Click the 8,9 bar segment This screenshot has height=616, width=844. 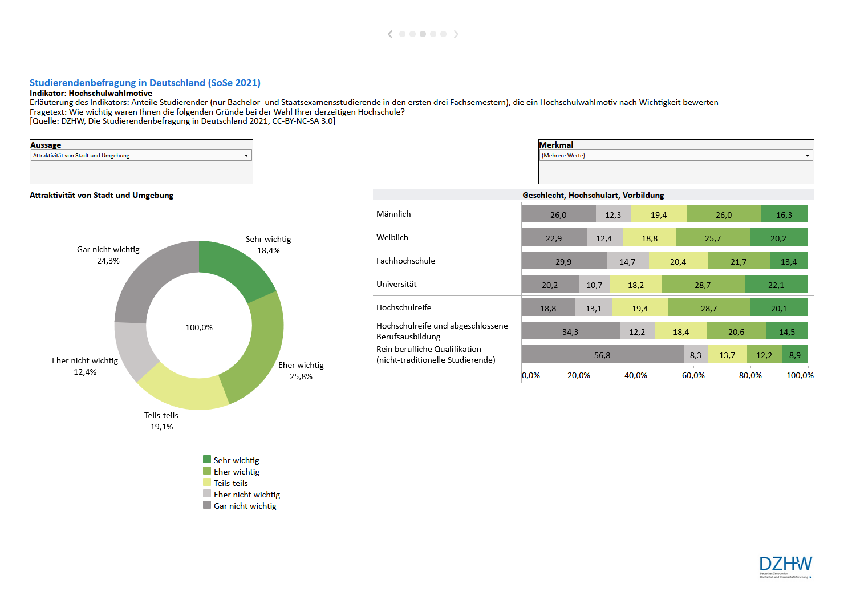(795, 354)
